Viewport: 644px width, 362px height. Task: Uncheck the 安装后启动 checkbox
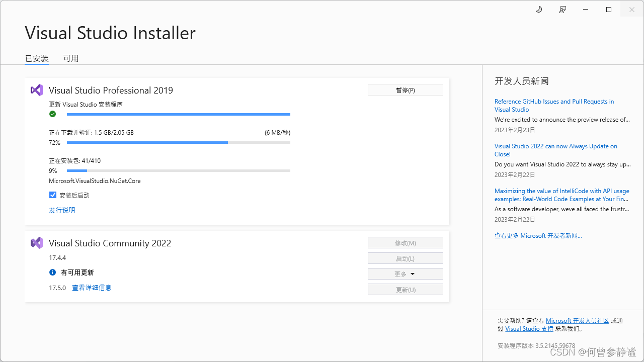tap(53, 195)
